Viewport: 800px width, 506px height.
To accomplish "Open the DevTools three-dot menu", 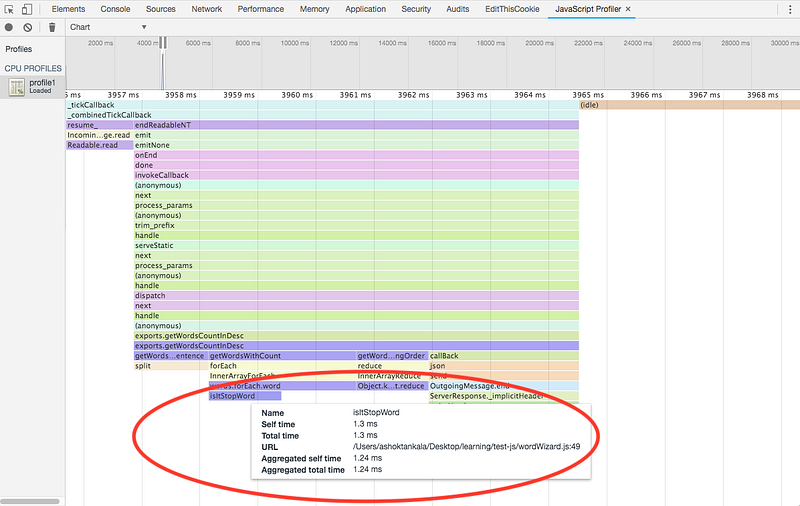I will (x=788, y=9).
